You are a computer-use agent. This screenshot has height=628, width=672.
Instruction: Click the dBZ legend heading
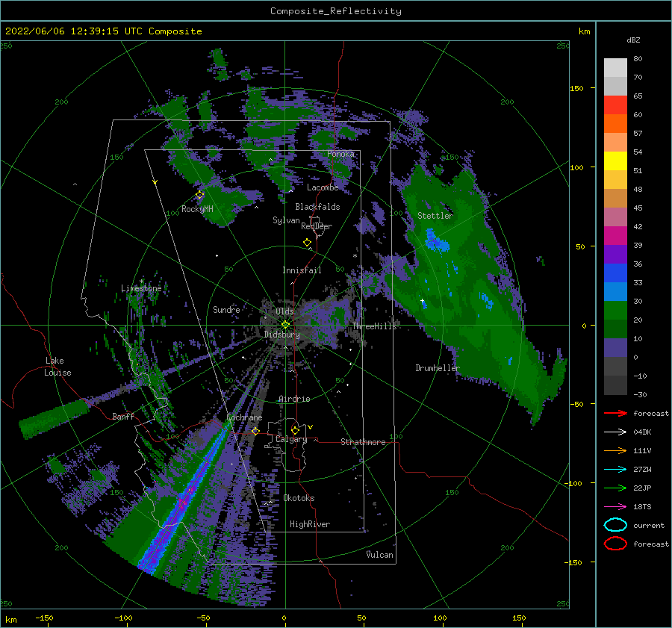[x=633, y=40]
